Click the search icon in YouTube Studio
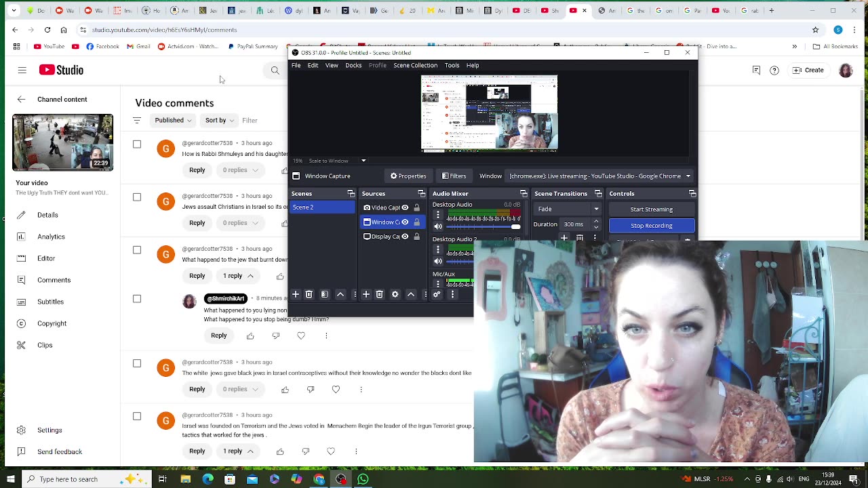 pos(275,70)
